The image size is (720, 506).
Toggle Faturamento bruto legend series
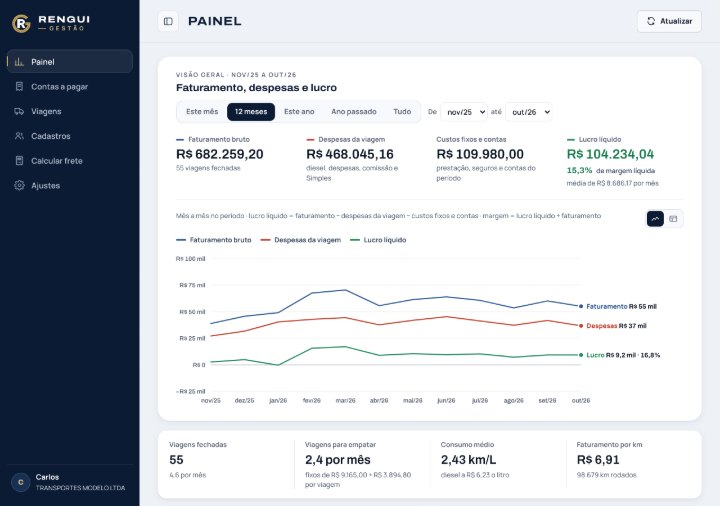(x=214, y=240)
